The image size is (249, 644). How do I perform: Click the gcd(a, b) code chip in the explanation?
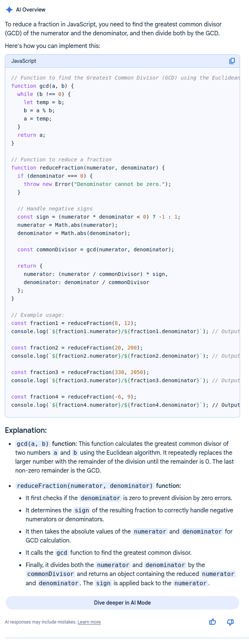(x=33, y=444)
